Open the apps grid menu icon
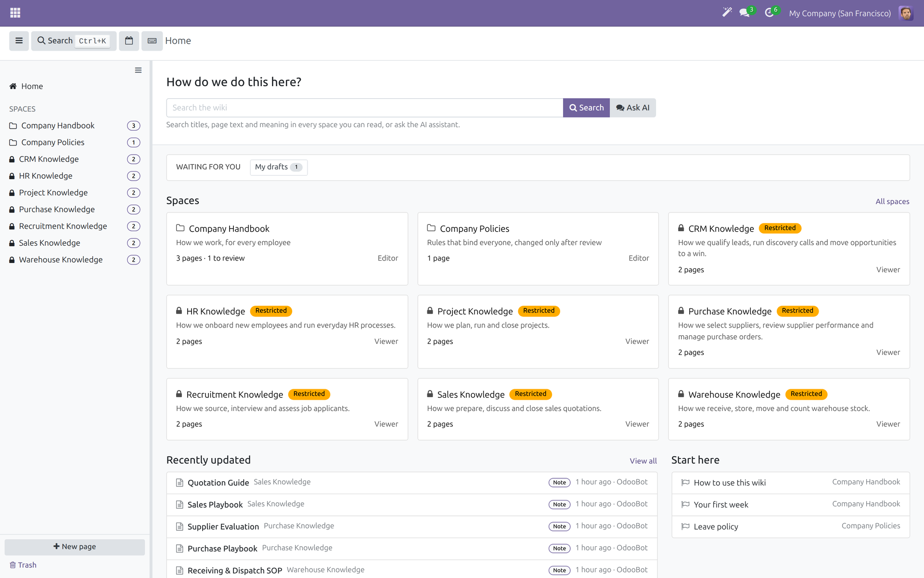 15,13
